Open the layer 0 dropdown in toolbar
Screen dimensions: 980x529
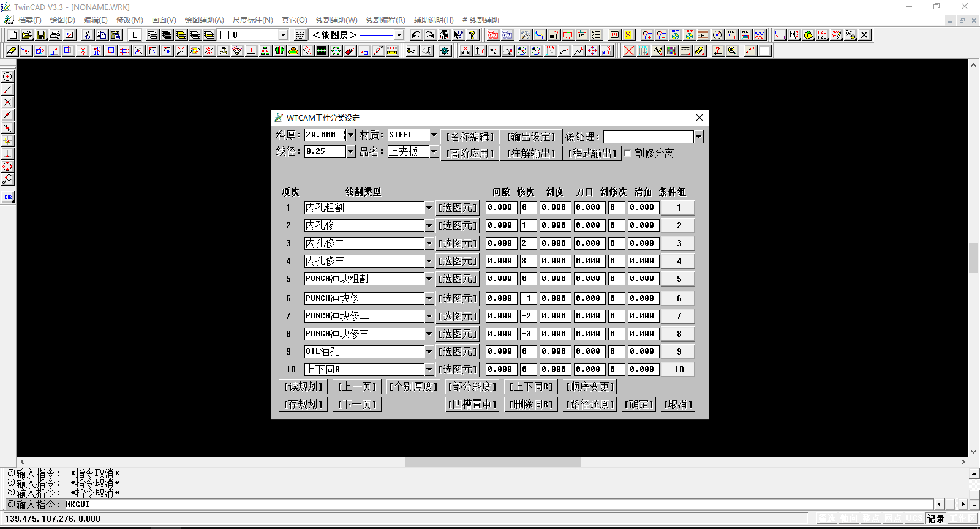point(283,35)
